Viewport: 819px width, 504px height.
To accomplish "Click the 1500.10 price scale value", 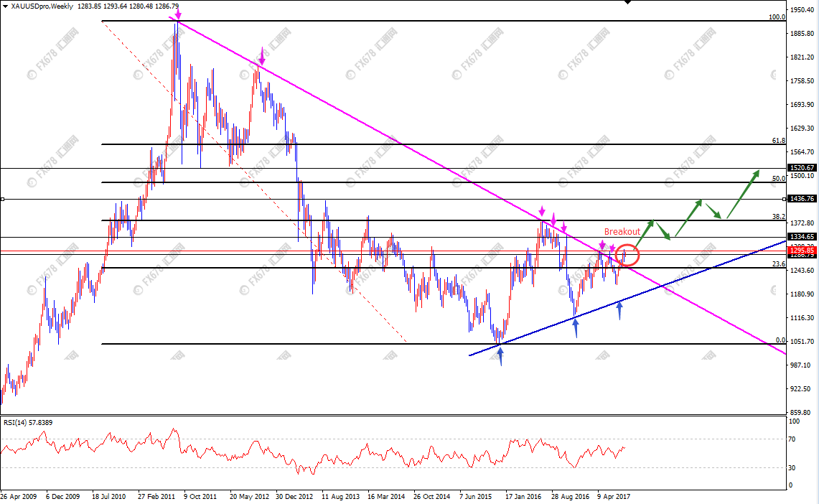I will coord(802,175).
